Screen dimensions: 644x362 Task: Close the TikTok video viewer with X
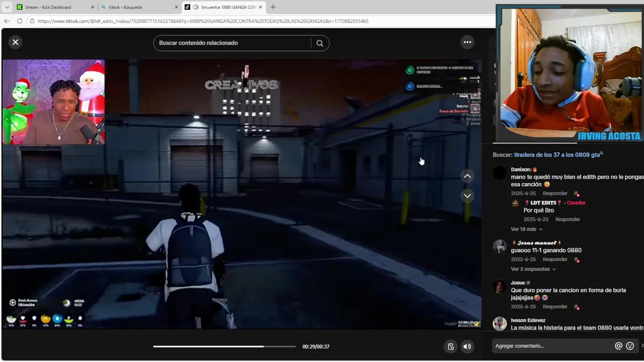coord(16,42)
